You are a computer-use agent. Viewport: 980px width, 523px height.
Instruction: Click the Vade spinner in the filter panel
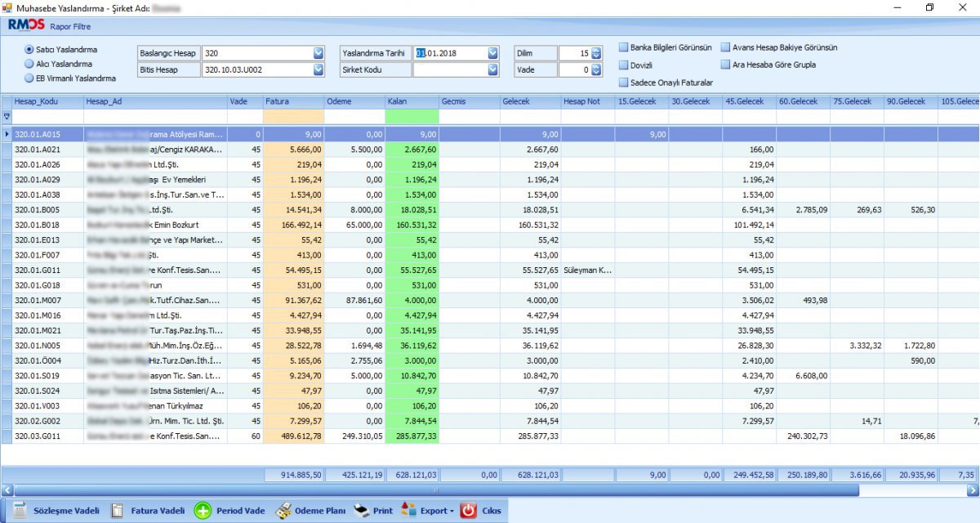pyautogui.click(x=596, y=70)
